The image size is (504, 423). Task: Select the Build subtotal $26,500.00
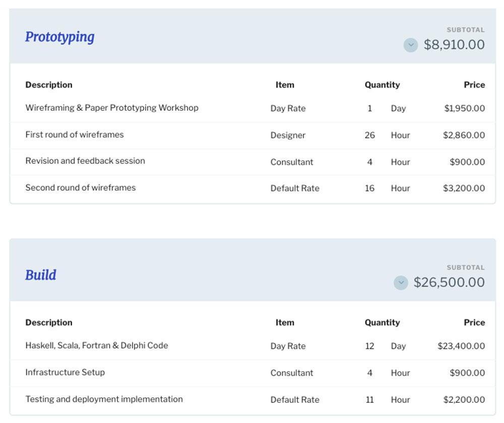click(449, 282)
